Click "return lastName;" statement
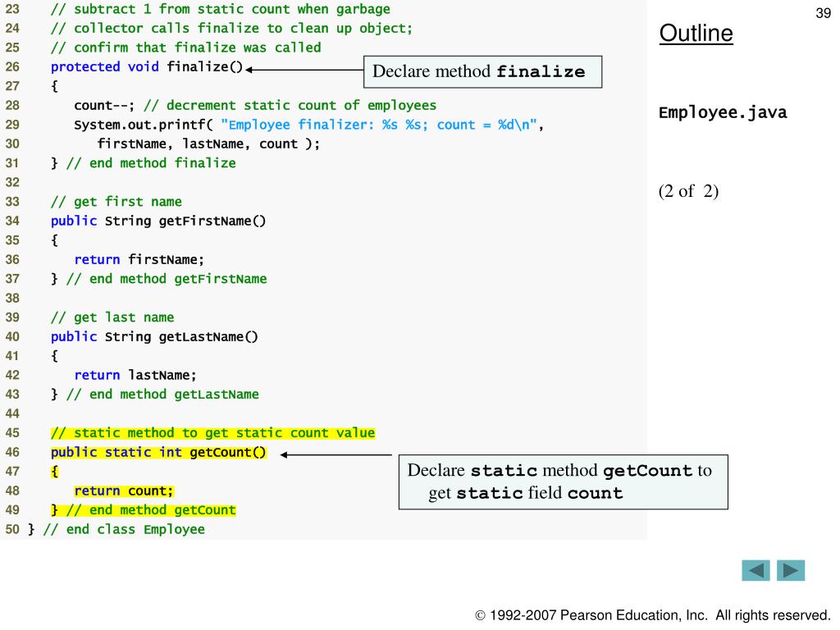Viewport: 840px width, 630px height. point(135,375)
